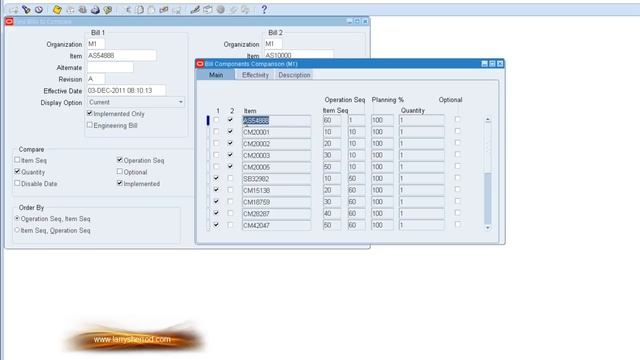Toggle the Implemented Only checkbox
Screen dimensions: 640x360
click(x=90, y=113)
